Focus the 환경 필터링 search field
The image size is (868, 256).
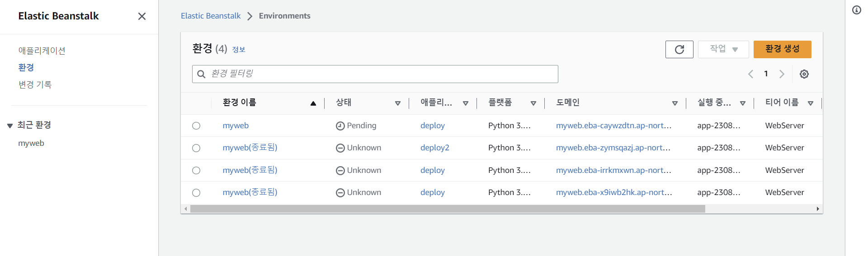(375, 74)
